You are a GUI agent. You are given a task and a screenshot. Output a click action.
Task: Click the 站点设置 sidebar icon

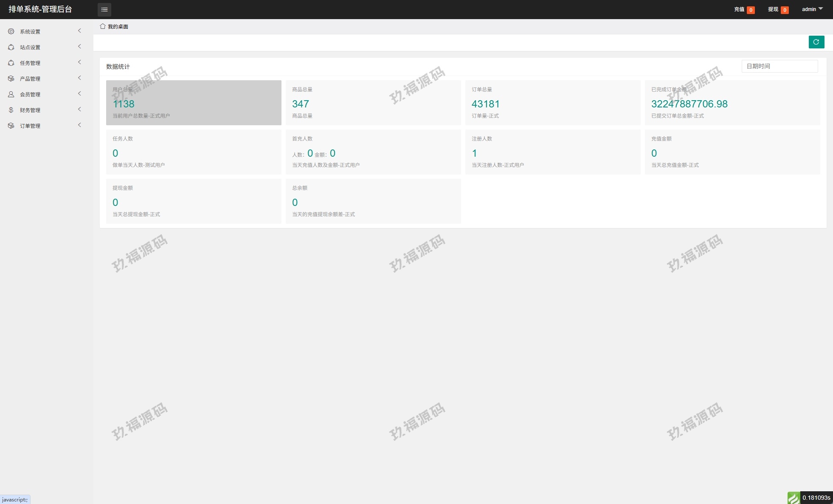tap(11, 47)
